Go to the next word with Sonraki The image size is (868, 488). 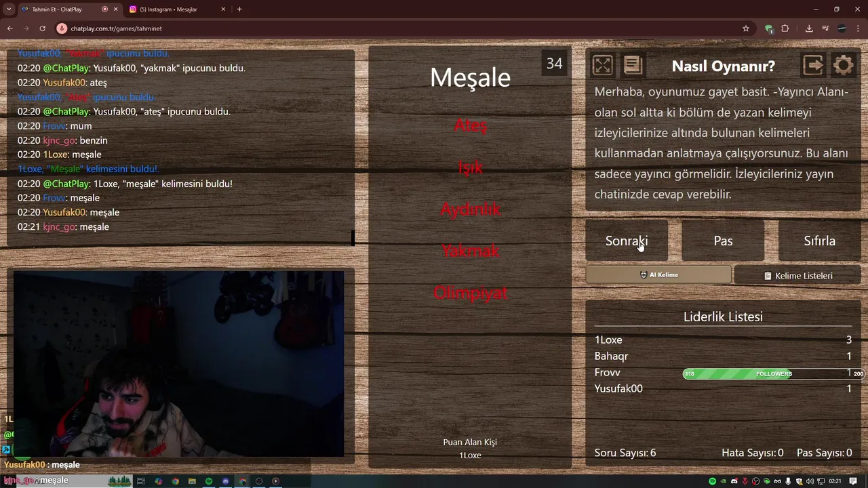(627, 241)
